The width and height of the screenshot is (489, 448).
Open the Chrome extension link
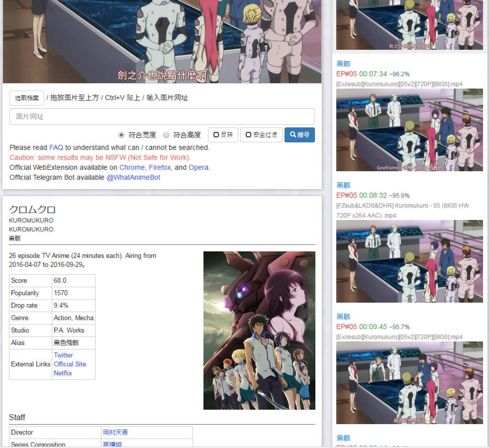tap(132, 168)
